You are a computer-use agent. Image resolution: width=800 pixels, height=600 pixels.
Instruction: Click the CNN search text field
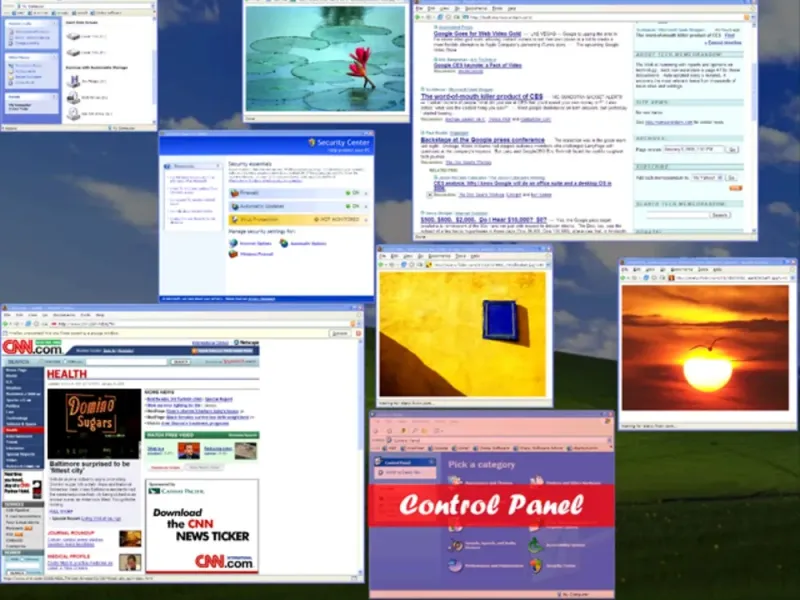tap(126, 362)
